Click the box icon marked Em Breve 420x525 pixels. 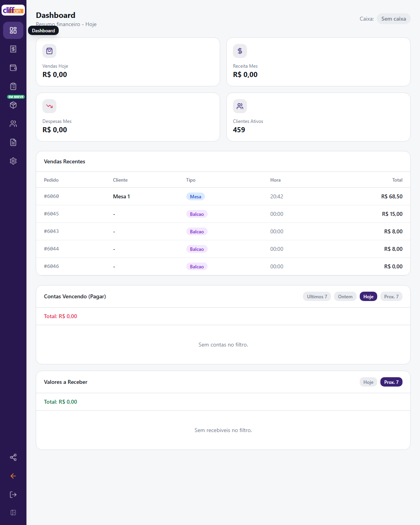[x=13, y=105]
